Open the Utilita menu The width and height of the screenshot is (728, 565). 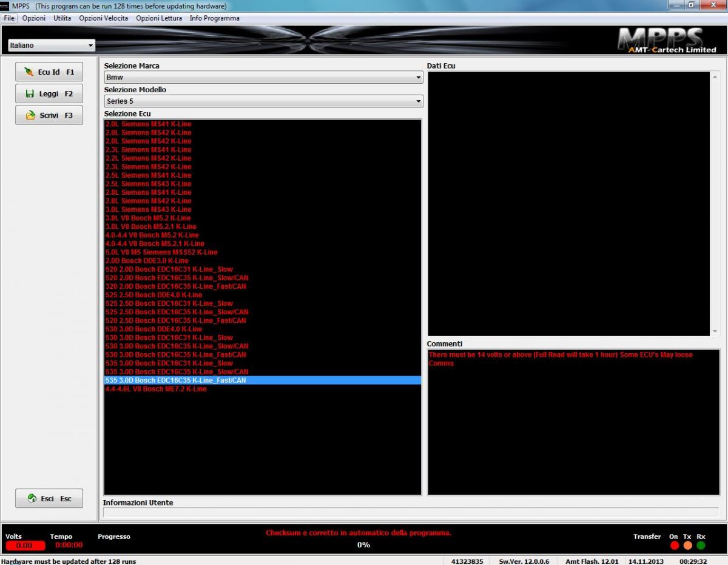point(62,18)
